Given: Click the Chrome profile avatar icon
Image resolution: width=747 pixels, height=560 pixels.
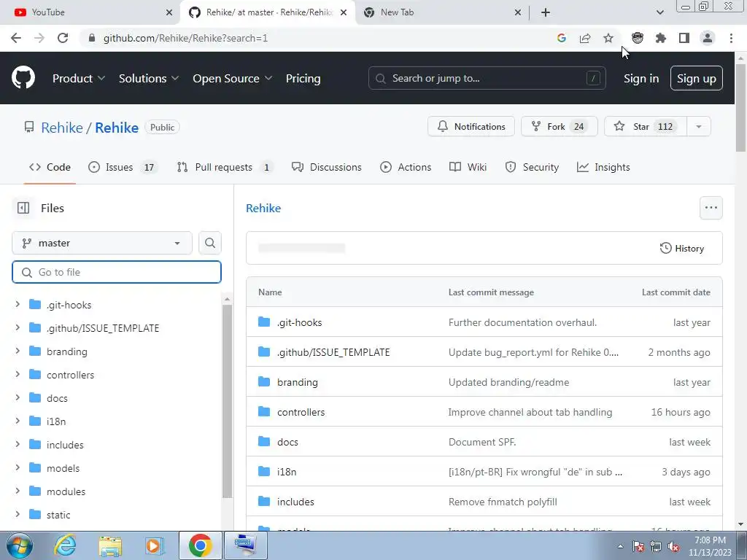Looking at the screenshot, I should click(x=708, y=38).
